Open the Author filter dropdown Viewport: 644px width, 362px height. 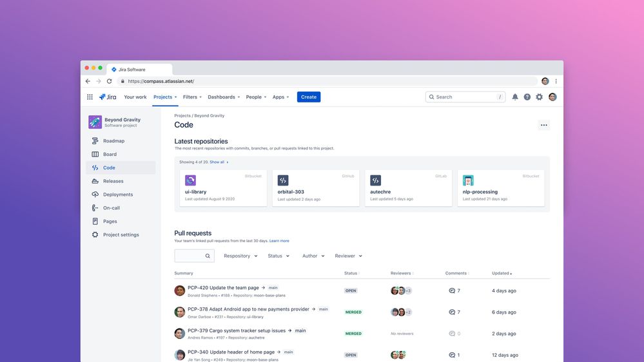(313, 256)
